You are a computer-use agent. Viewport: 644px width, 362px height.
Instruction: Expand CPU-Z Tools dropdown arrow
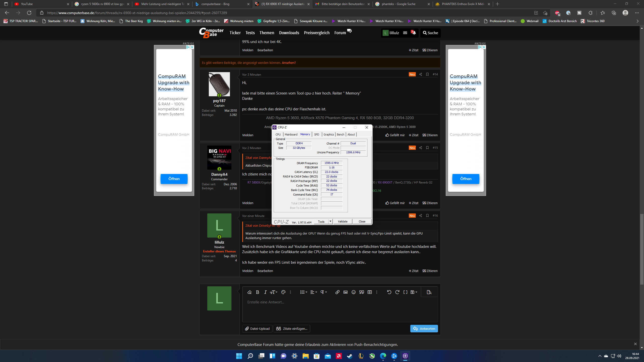click(330, 221)
